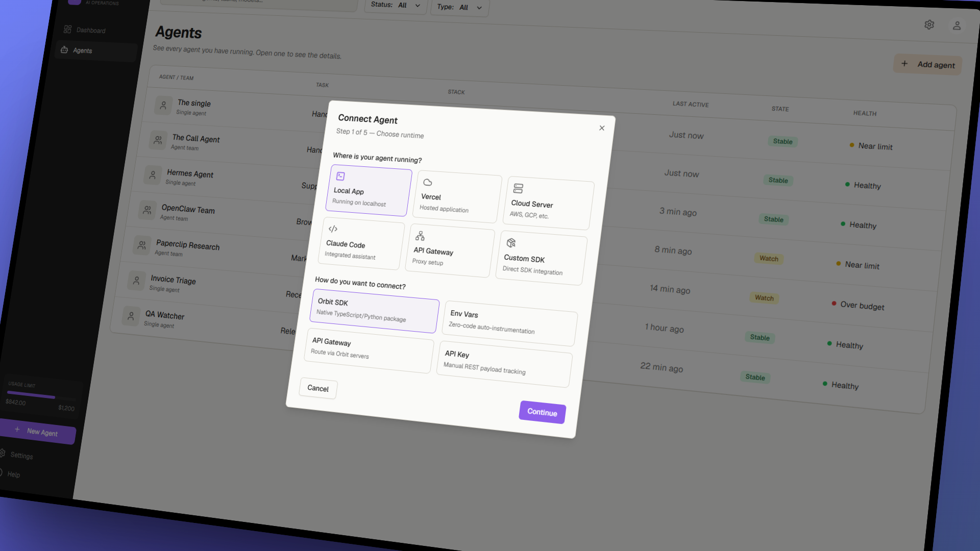Choose the Vercel cloud icon
980x551 pixels.
(x=428, y=182)
